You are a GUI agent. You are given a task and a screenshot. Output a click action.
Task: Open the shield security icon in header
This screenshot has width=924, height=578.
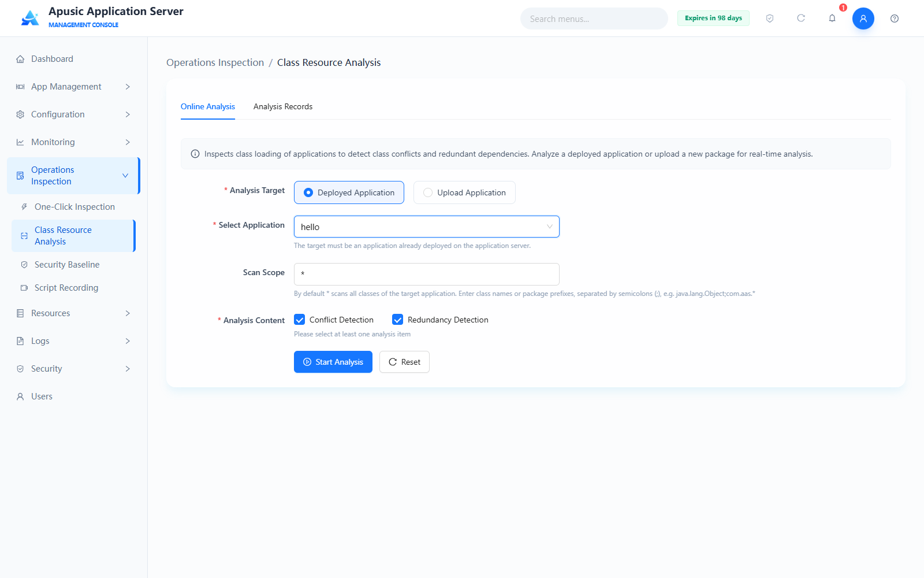point(770,18)
